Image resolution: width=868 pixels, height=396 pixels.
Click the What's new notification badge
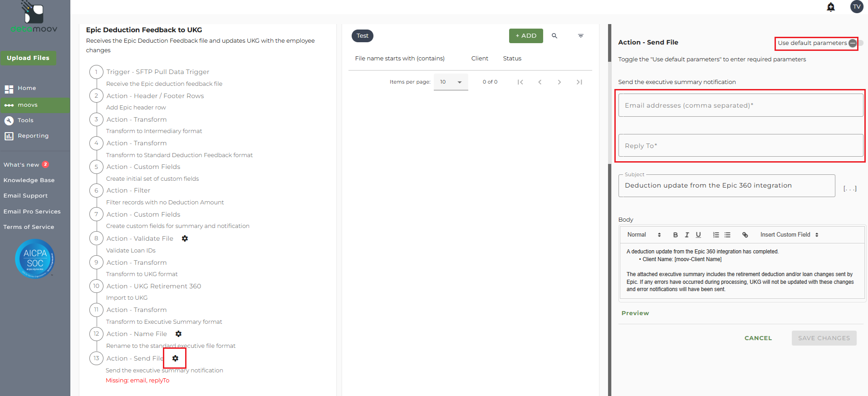pyautogui.click(x=45, y=164)
